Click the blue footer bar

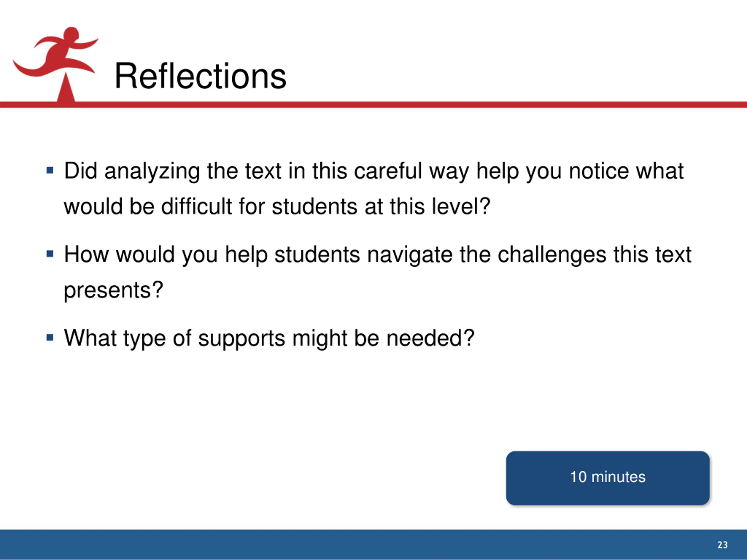(373, 545)
